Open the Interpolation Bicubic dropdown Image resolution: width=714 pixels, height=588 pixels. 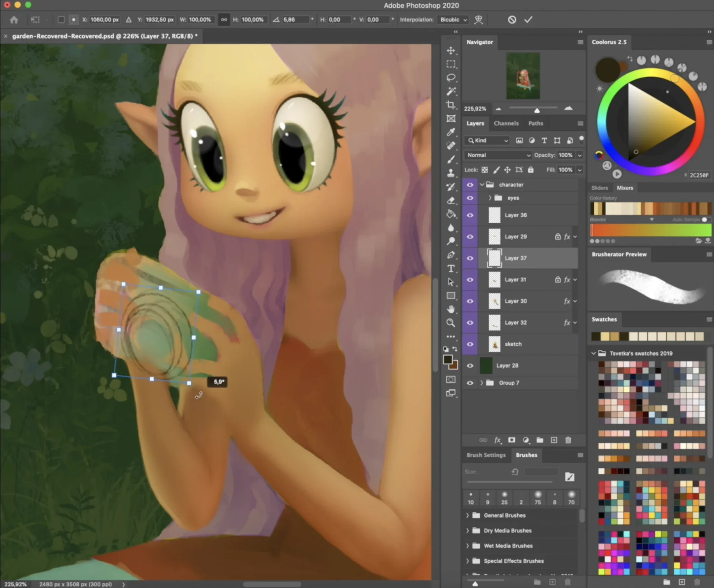[x=453, y=20]
